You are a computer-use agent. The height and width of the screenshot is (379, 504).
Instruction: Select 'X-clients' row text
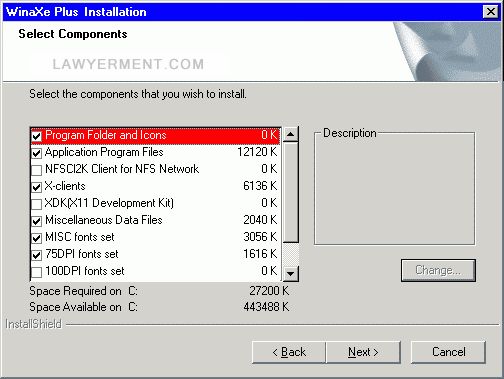[65, 186]
